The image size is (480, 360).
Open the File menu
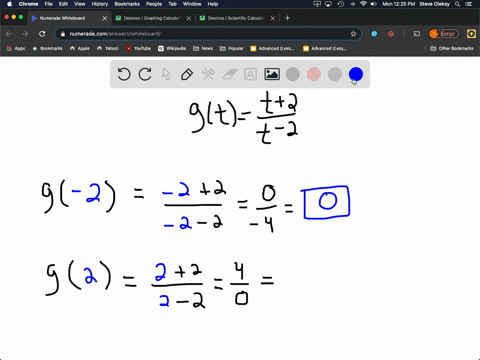(x=49, y=4)
